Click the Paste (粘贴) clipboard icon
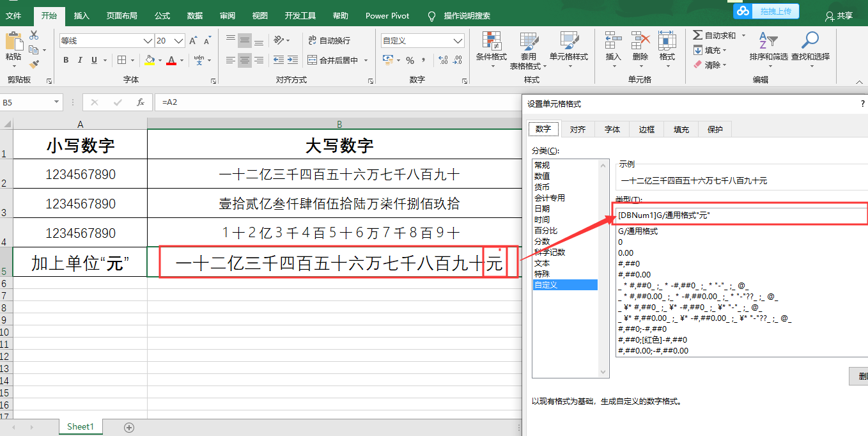 coord(13,42)
